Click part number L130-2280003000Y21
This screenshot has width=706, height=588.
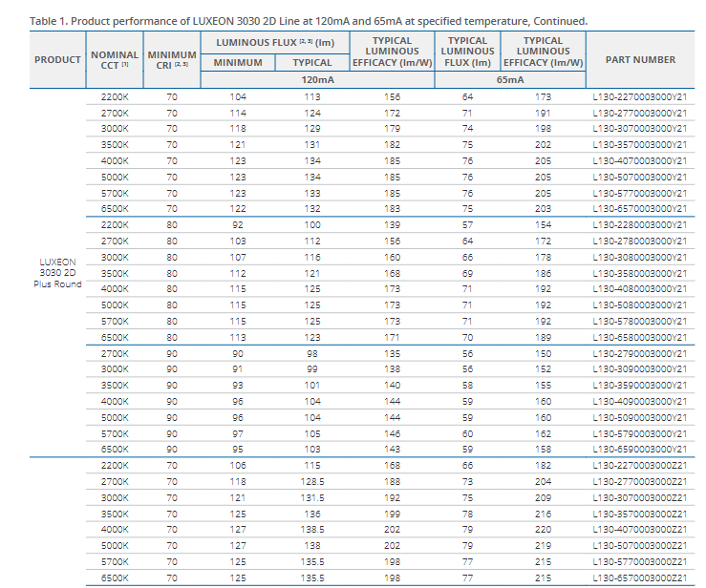pyautogui.click(x=640, y=225)
